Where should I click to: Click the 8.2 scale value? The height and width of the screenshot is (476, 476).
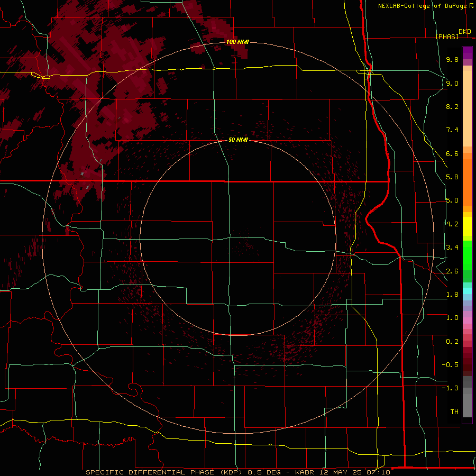452,106
